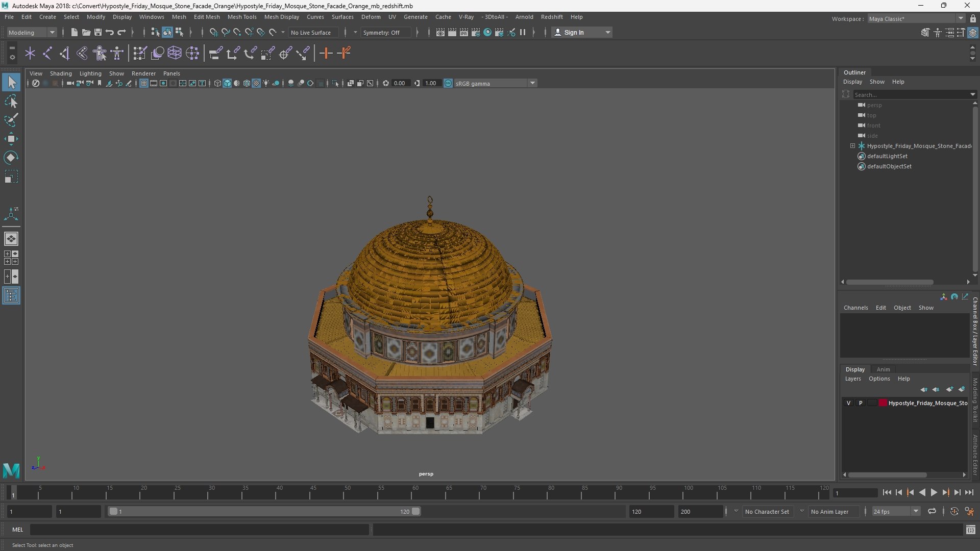Switch to four-view pane layout
This screenshot has width=980, height=551.
point(11,258)
